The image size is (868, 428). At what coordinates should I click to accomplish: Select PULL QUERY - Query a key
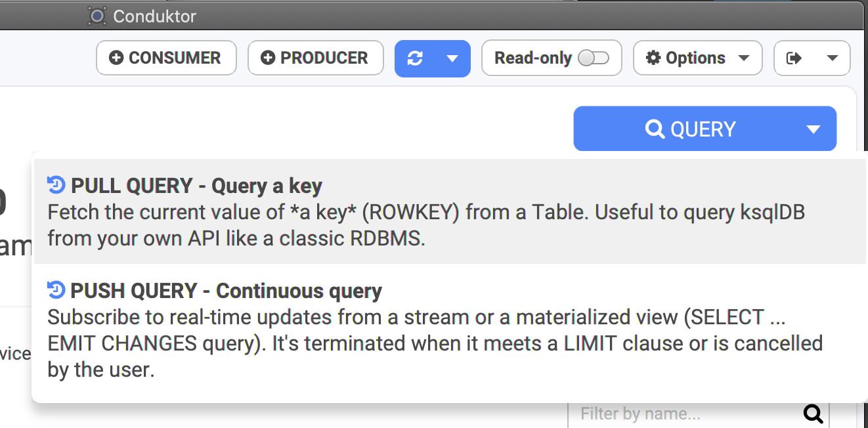pos(450,212)
